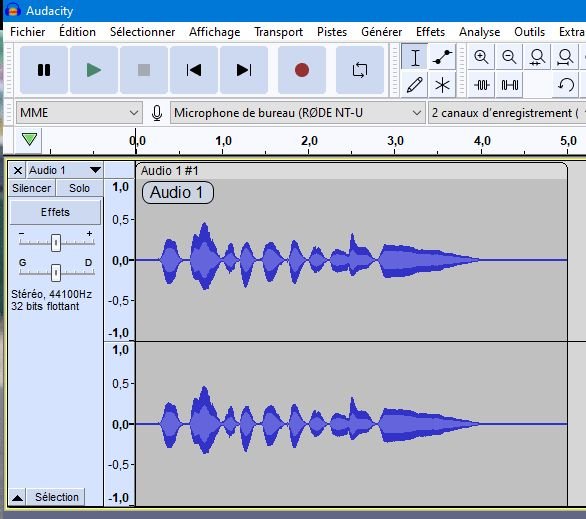The image size is (586, 519).
Task: Open the Générer menu
Action: pyautogui.click(x=382, y=32)
